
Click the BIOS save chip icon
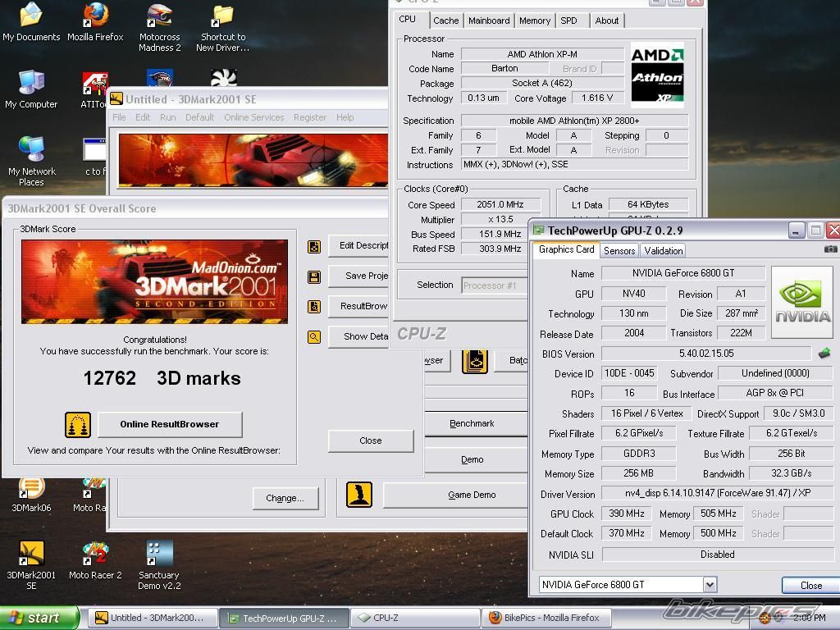824,354
